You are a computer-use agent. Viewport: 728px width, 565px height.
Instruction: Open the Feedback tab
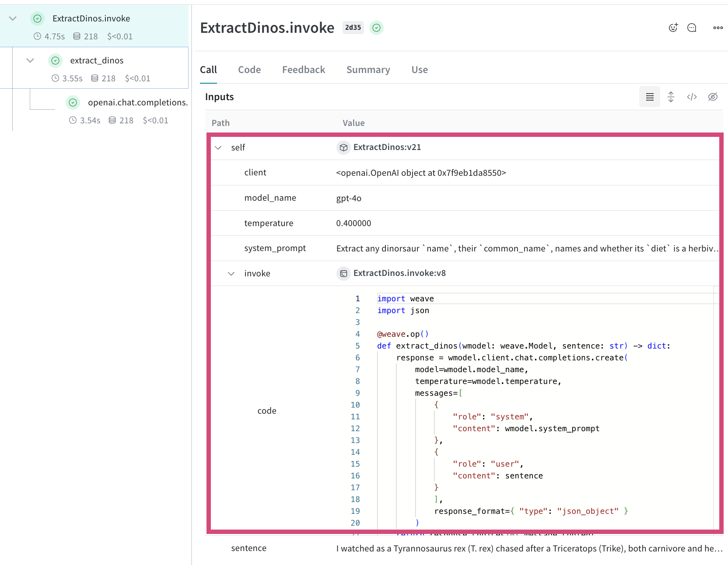(304, 70)
